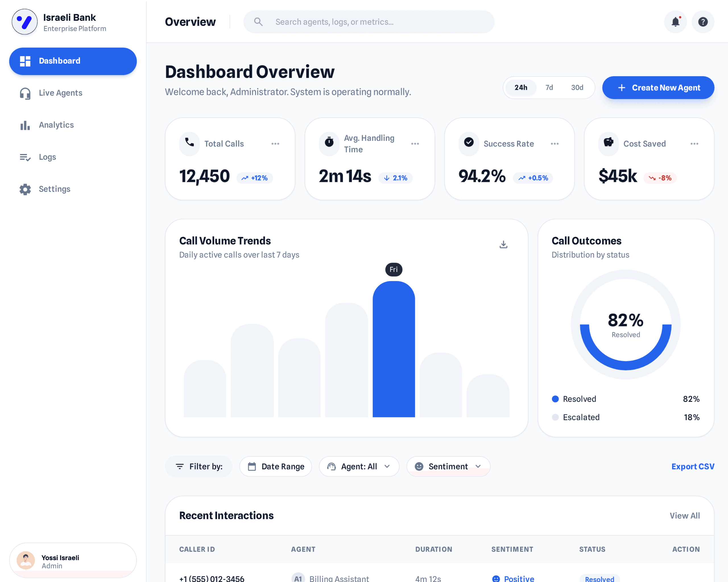
Task: Open the Logs section icon
Action: [25, 157]
